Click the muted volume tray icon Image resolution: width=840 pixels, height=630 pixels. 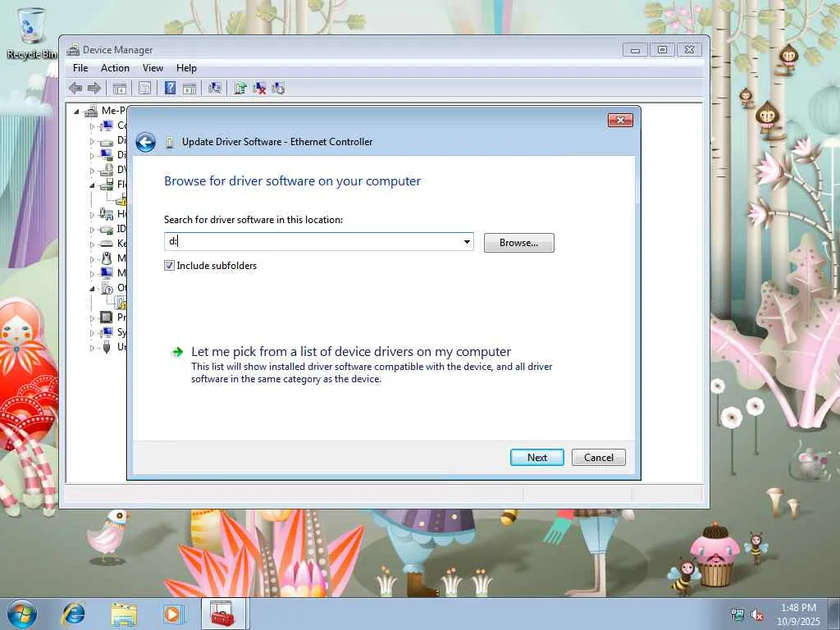(757, 614)
